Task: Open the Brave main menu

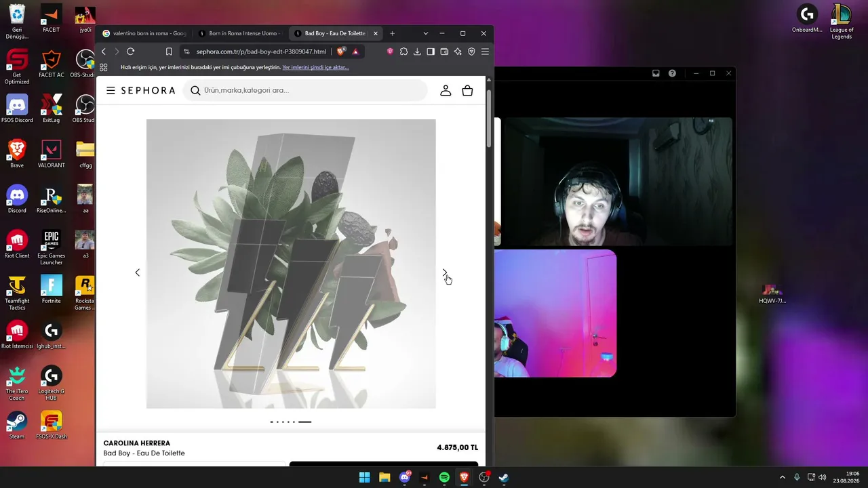Action: (485, 52)
